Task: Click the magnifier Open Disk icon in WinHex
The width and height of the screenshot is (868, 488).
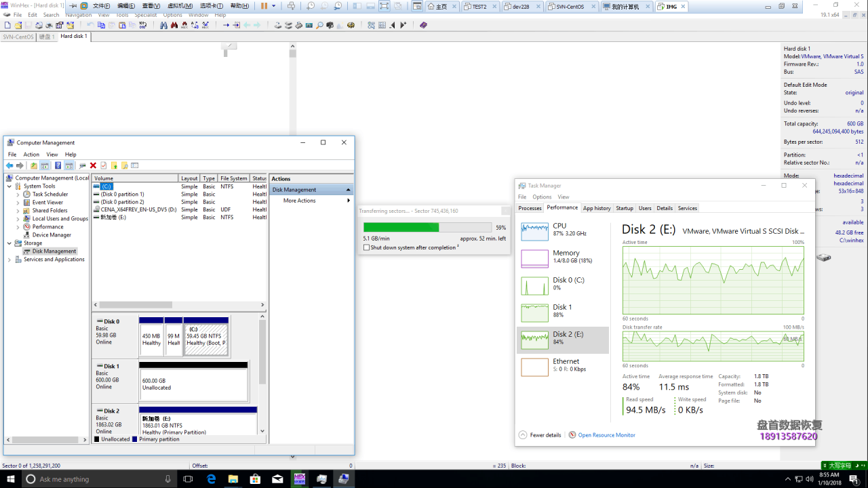Action: click(x=319, y=25)
